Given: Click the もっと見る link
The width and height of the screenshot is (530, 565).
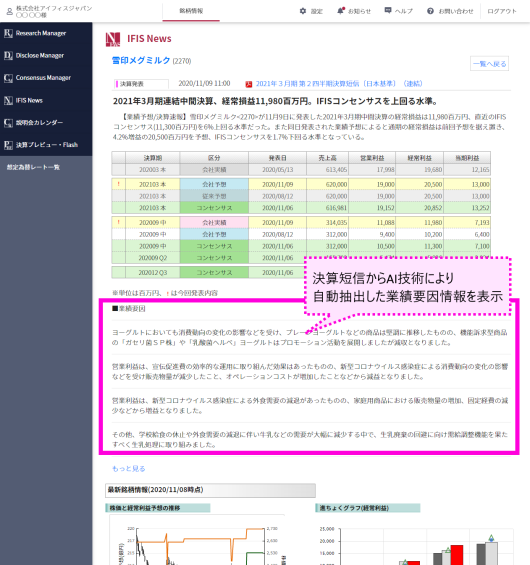Looking at the screenshot, I should [x=129, y=469].
